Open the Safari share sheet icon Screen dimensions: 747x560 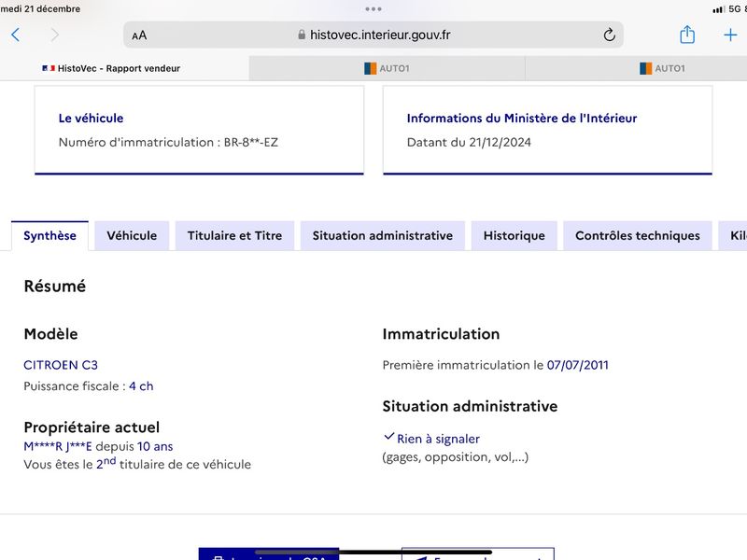pos(687,35)
